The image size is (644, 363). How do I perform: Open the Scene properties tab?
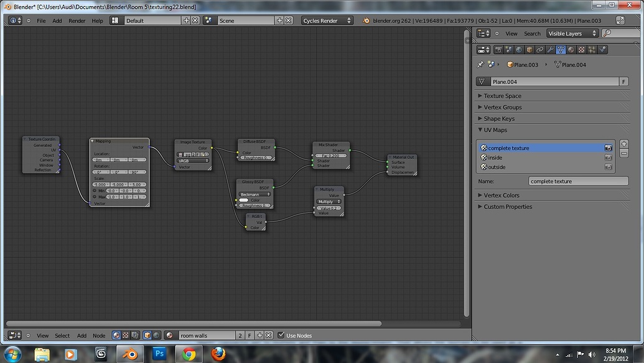(509, 50)
